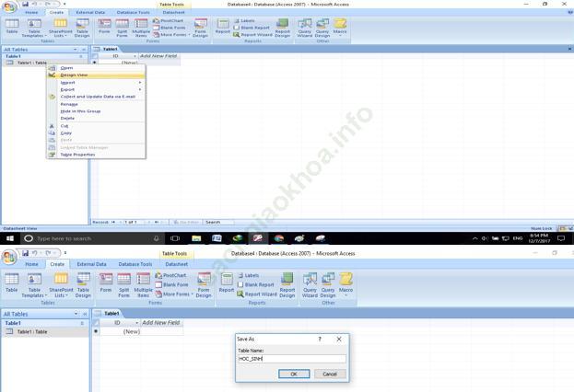Switch to the Datasheet tab in the upper window
Image resolution: width=574 pixels, height=392 pixels.
tap(173, 13)
